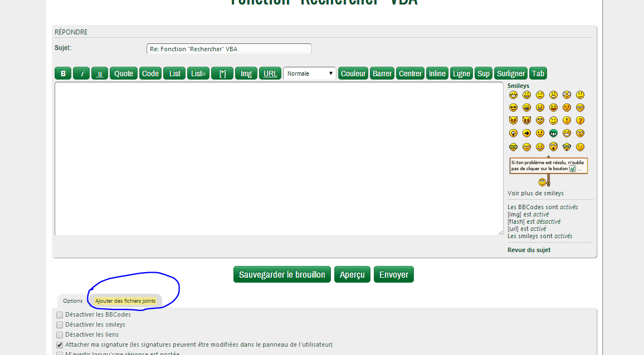Click the List= ordered list button
This screenshot has height=355, width=644.
pos(198,73)
